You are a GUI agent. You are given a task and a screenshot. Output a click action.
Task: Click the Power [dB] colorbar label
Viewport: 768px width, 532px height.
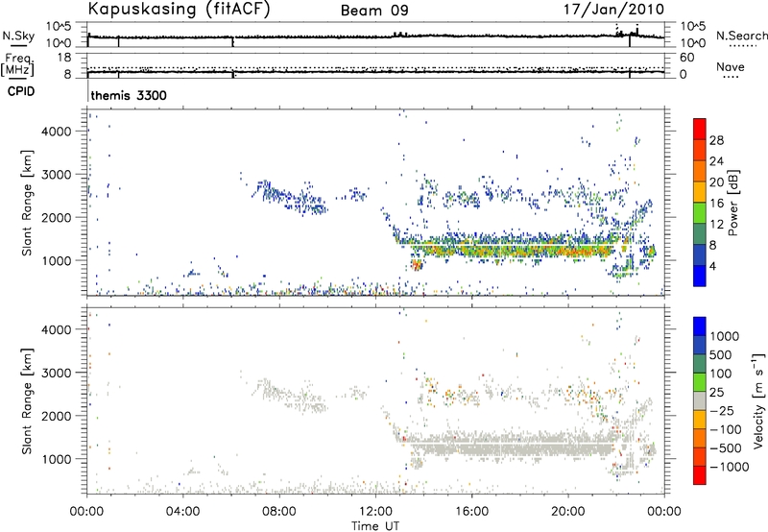point(732,203)
